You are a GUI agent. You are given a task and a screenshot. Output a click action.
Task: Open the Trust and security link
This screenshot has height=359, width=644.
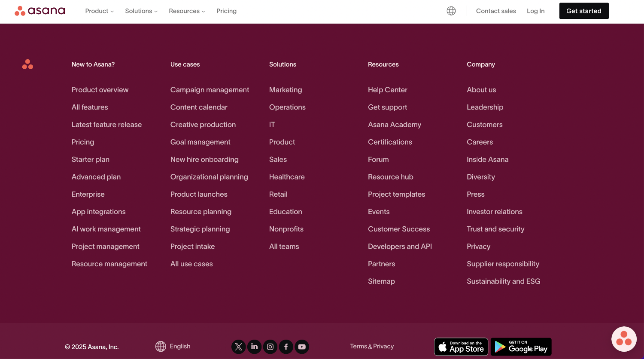(x=495, y=229)
